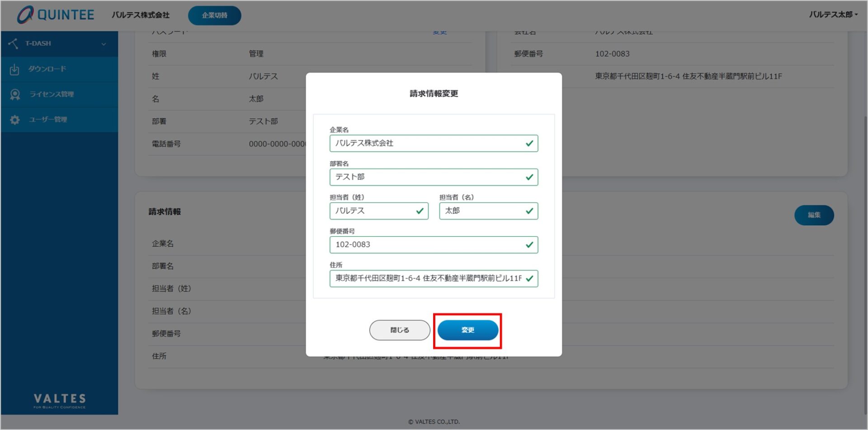Open ダウンロード menu item

coord(47,69)
